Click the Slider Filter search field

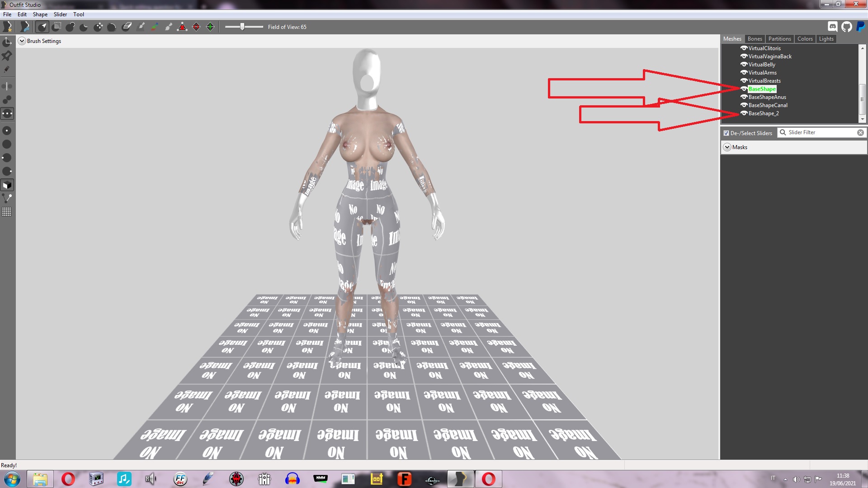pyautogui.click(x=821, y=132)
